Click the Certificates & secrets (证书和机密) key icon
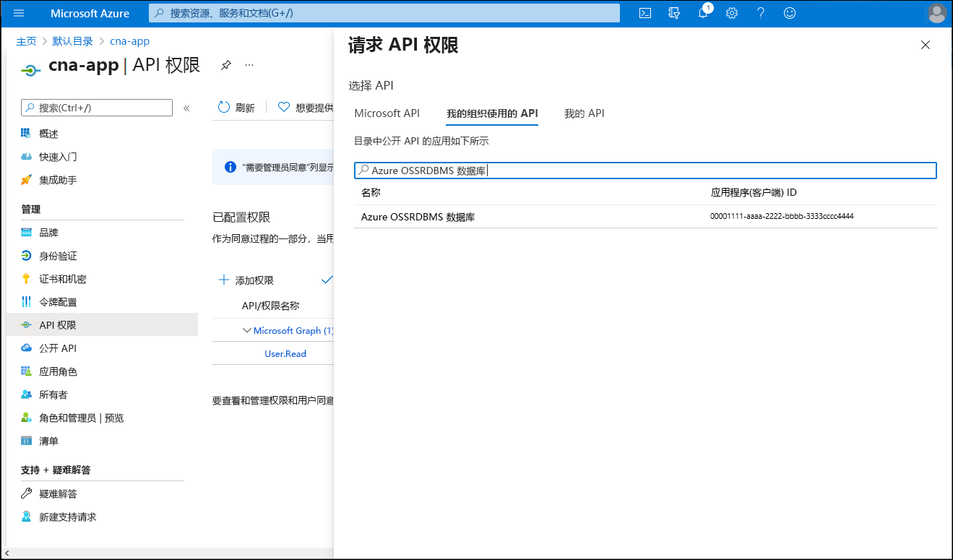953x560 pixels. pos(26,279)
